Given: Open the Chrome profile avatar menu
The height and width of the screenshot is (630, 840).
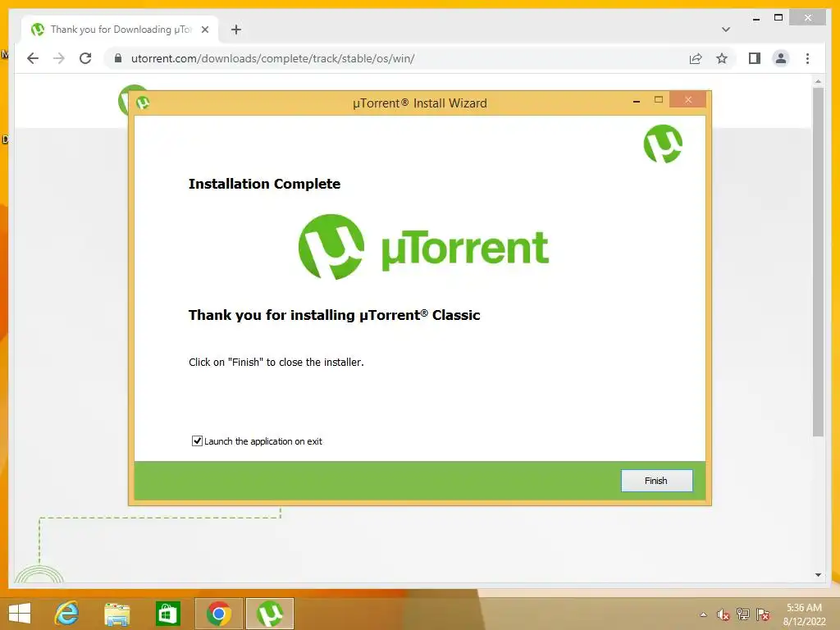Looking at the screenshot, I should (x=781, y=58).
